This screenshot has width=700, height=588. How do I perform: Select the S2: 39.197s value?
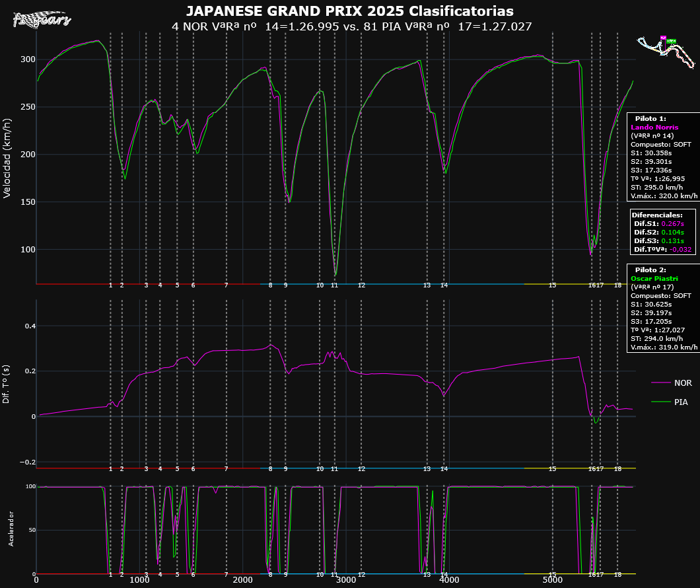651,312
